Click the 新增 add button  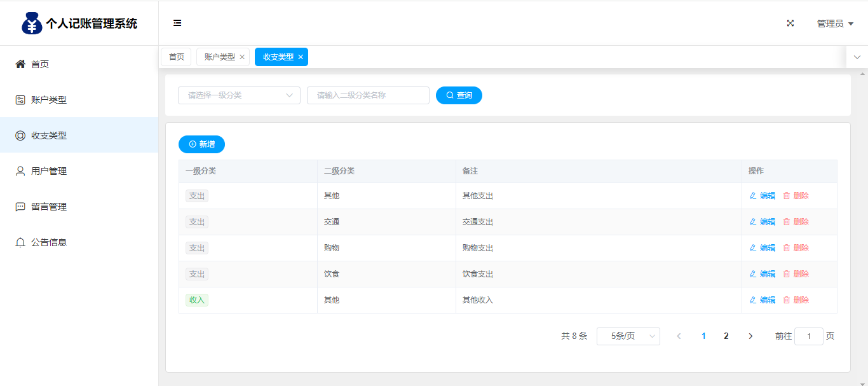click(x=201, y=144)
